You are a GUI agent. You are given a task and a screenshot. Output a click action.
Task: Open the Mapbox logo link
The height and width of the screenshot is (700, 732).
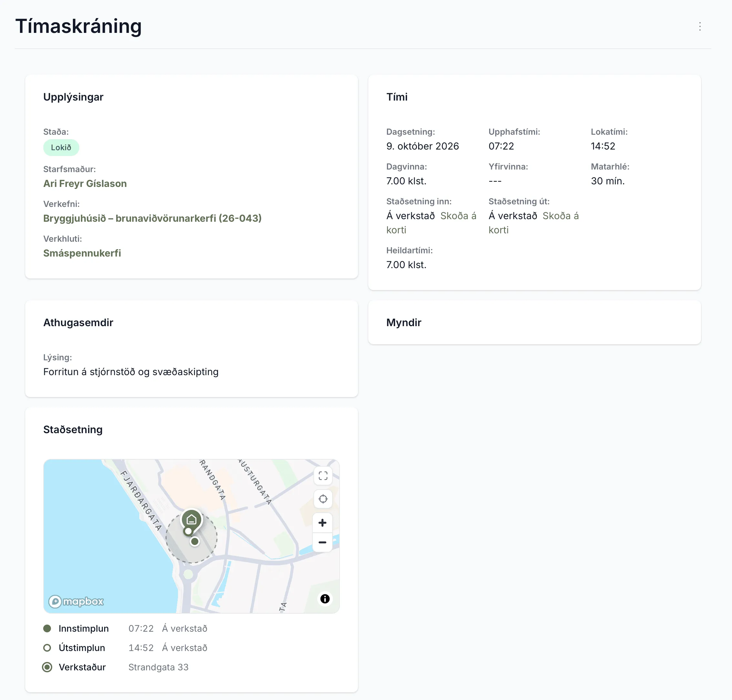[x=76, y=601]
